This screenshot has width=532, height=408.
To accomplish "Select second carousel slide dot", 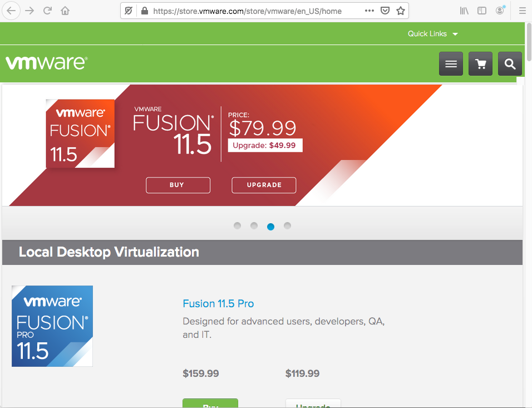I will (254, 225).
